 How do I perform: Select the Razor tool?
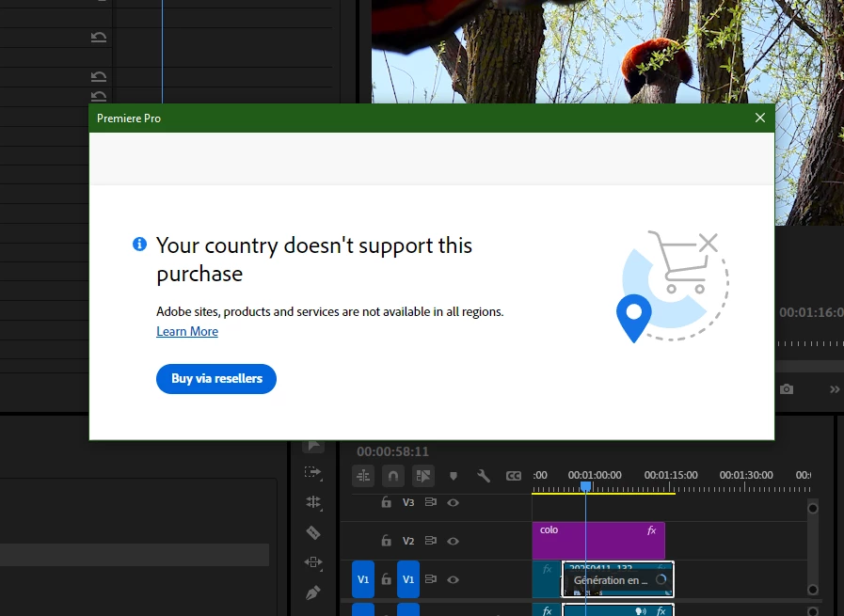(313, 532)
